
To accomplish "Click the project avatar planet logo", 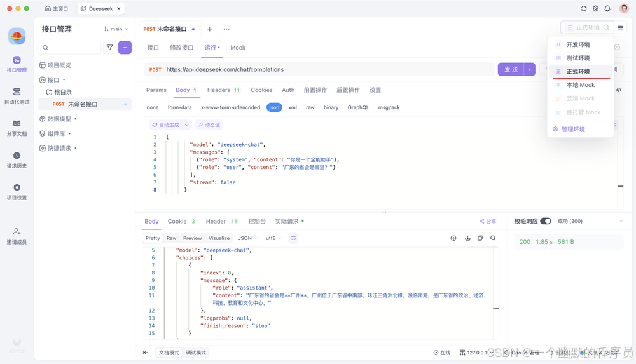I will point(17,36).
